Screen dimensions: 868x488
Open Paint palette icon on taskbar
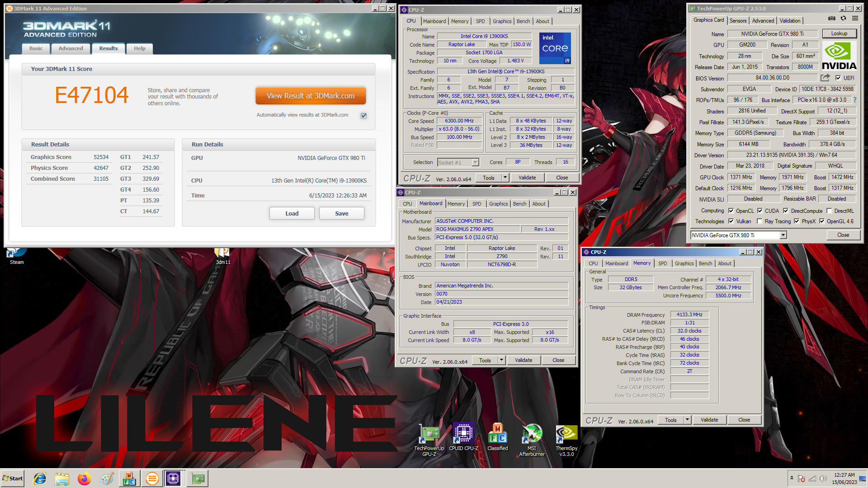pyautogui.click(x=107, y=479)
